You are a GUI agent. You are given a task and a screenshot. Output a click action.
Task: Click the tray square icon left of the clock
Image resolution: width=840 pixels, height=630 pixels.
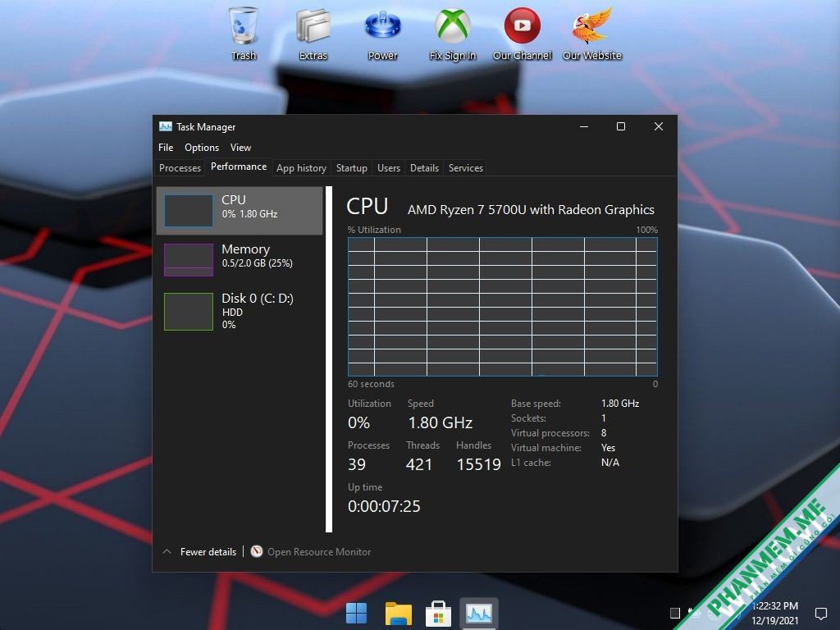(x=675, y=613)
